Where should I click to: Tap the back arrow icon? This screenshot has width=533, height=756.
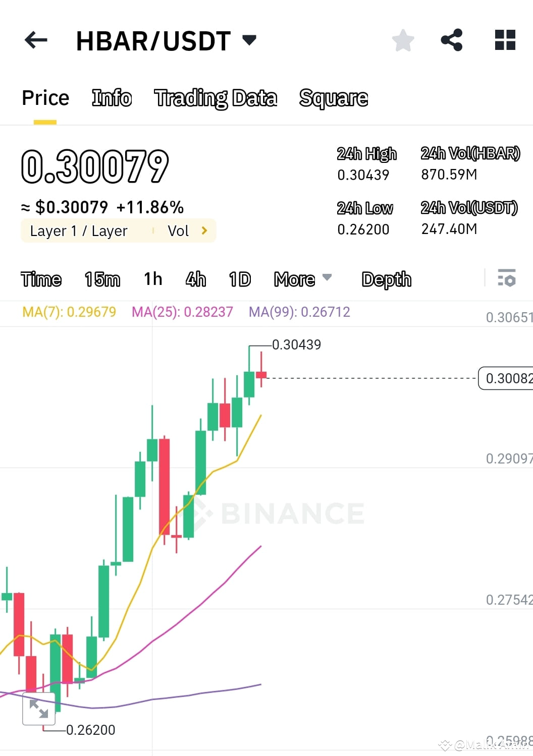pos(35,40)
